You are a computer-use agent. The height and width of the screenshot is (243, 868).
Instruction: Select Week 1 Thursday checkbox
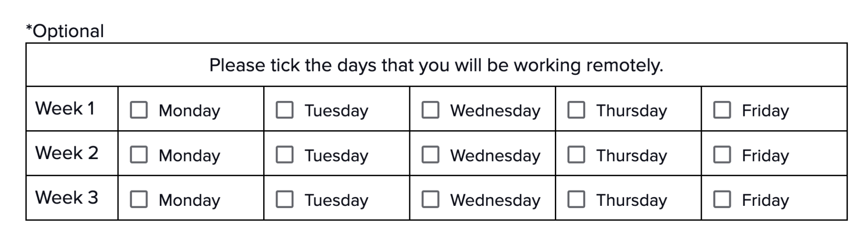point(576,110)
